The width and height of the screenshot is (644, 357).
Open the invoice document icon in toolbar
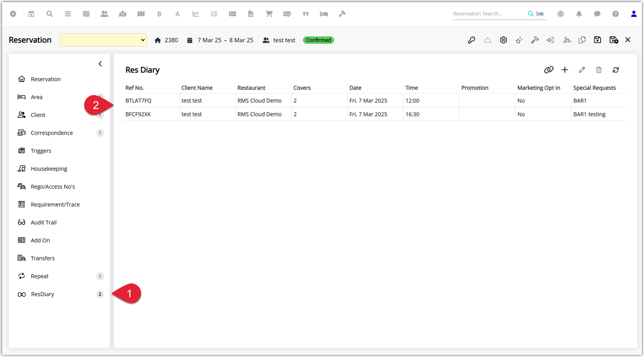251,14
